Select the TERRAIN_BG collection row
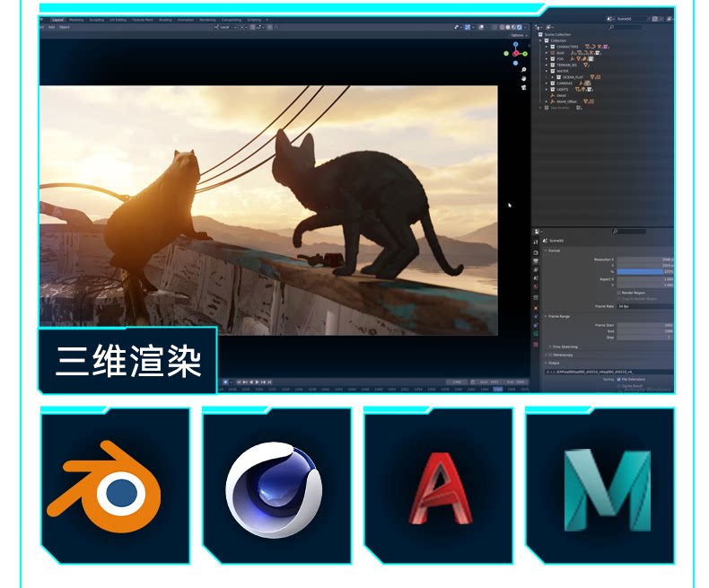The height and width of the screenshot is (588, 709). point(566,66)
